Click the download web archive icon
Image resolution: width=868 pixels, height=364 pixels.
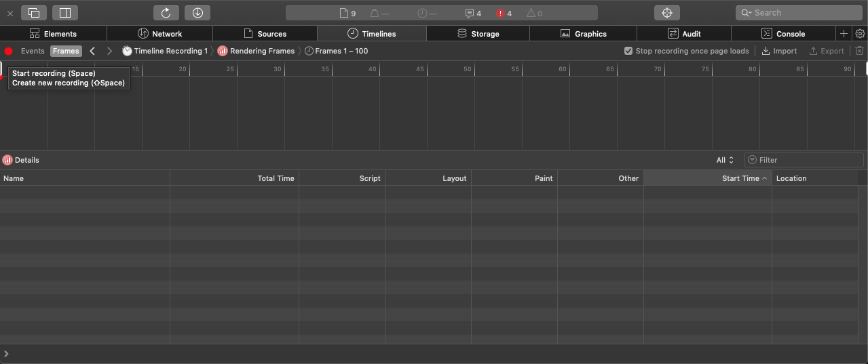197,13
